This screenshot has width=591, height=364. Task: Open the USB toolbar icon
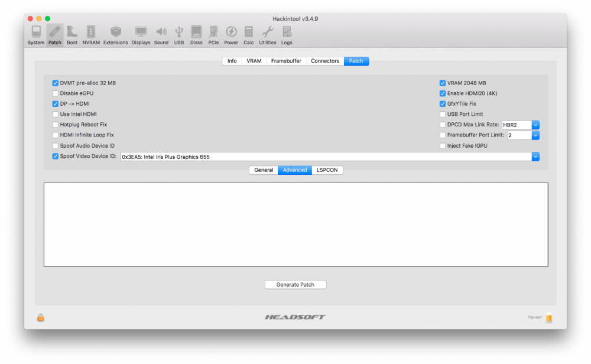point(179,35)
